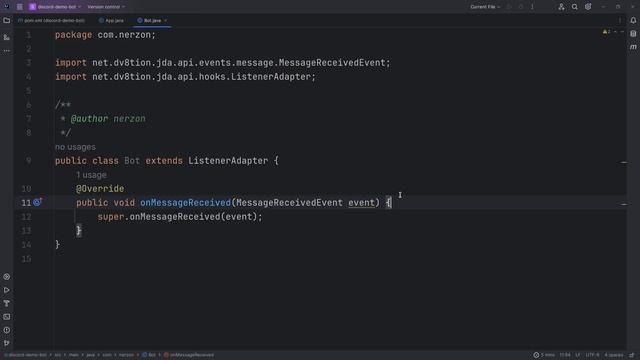Screen dimensions: 640x360
Task: Open the Version control dropdown
Action: click(106, 7)
